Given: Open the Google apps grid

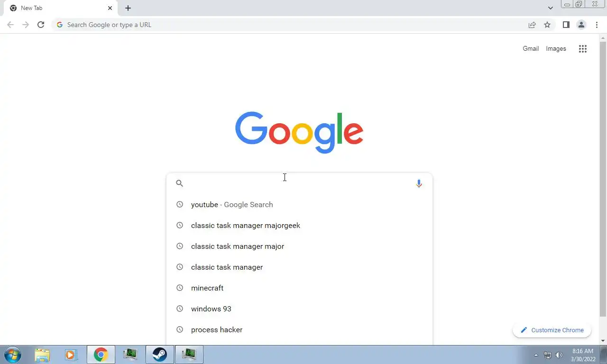Looking at the screenshot, I should (583, 48).
